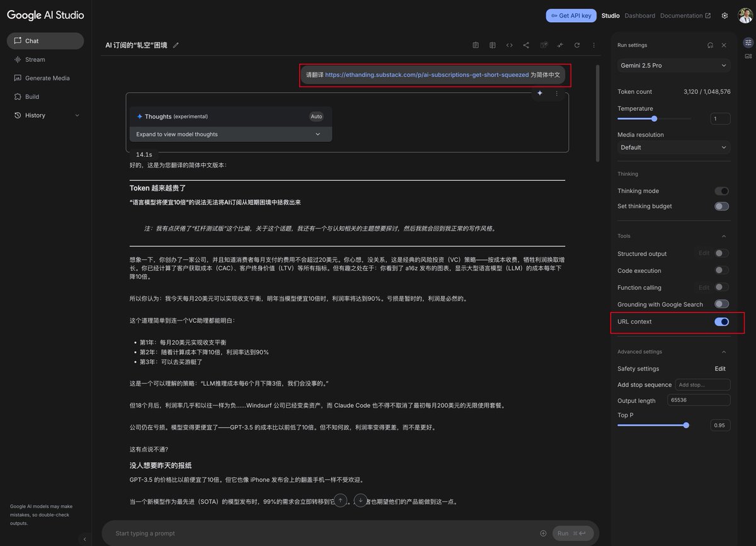
Task: Open the Documentation external link
Action: click(x=685, y=16)
